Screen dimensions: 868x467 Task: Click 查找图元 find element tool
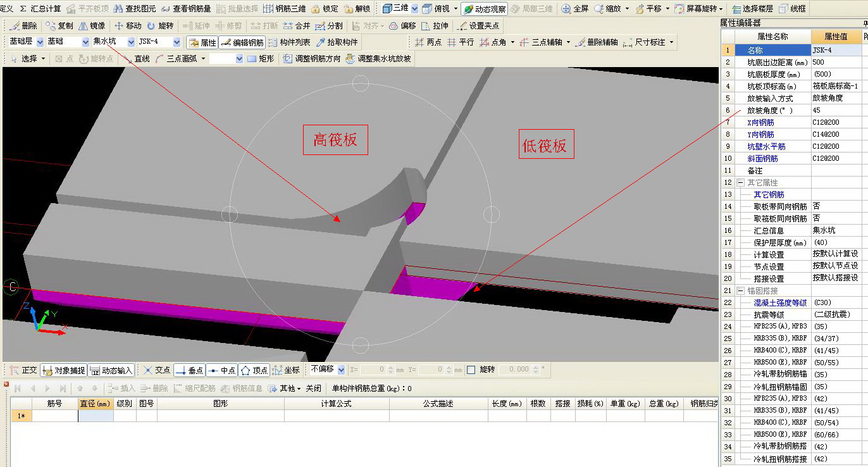tap(134, 9)
